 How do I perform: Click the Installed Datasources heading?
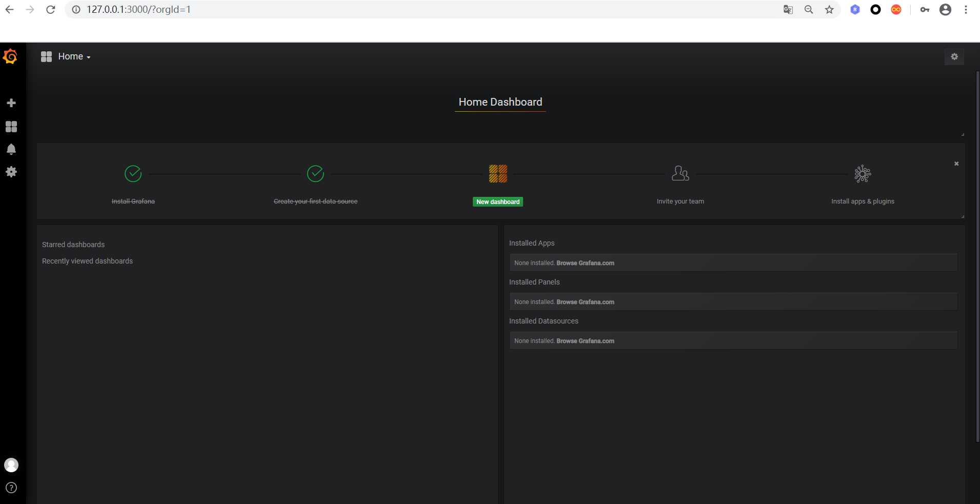(544, 321)
